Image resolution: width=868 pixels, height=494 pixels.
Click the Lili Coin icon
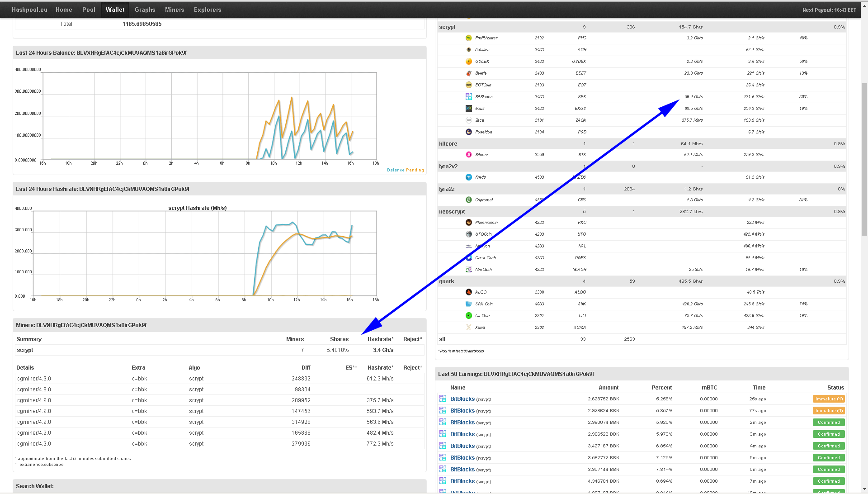tap(469, 316)
